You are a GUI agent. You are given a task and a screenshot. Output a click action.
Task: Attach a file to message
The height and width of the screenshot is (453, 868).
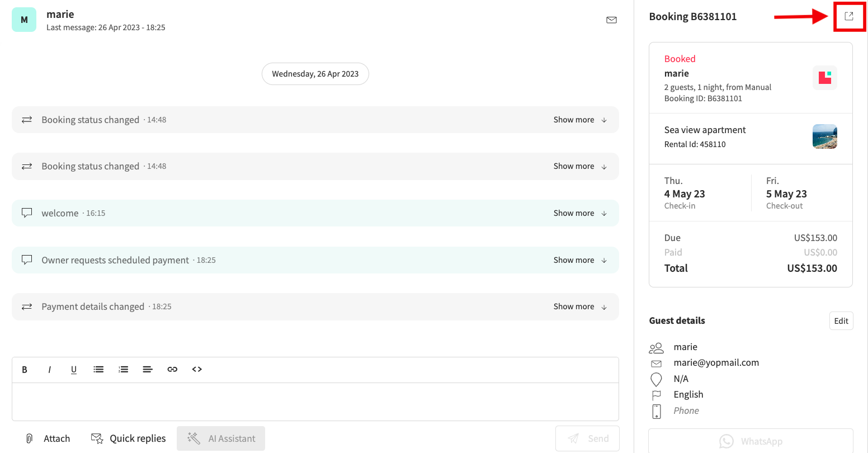click(48, 438)
